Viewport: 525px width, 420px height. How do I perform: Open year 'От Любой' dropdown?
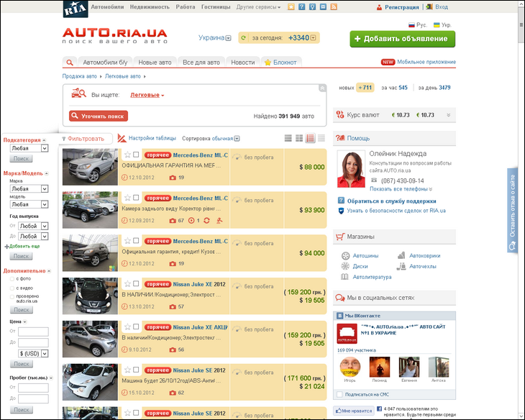(x=33, y=226)
